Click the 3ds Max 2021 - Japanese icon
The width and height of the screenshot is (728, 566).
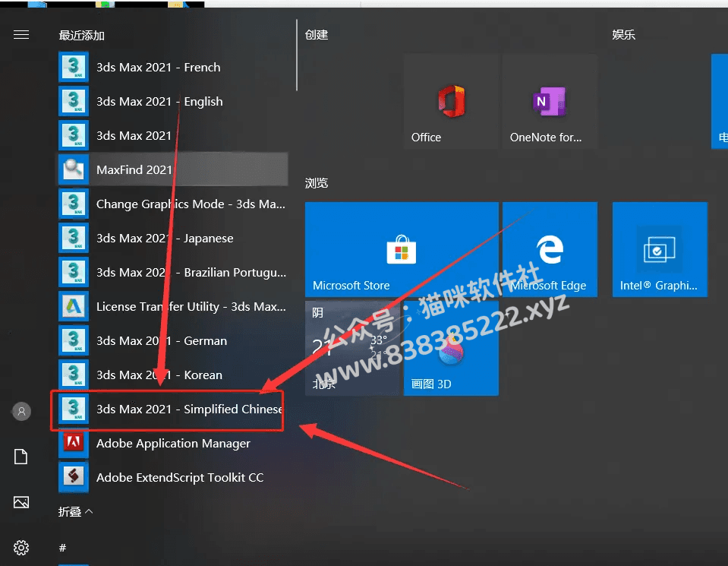[74, 238]
